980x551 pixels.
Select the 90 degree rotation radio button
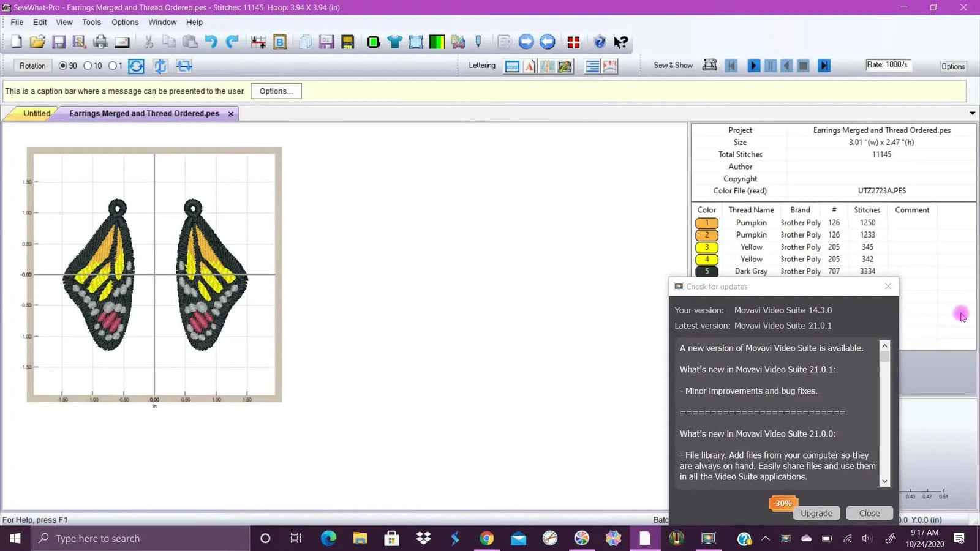point(62,66)
